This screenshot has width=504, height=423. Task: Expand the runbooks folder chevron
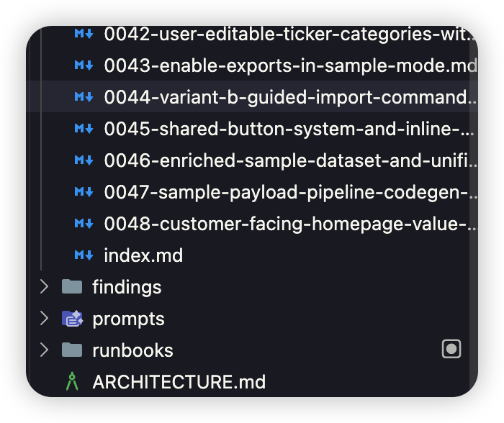[x=44, y=350]
